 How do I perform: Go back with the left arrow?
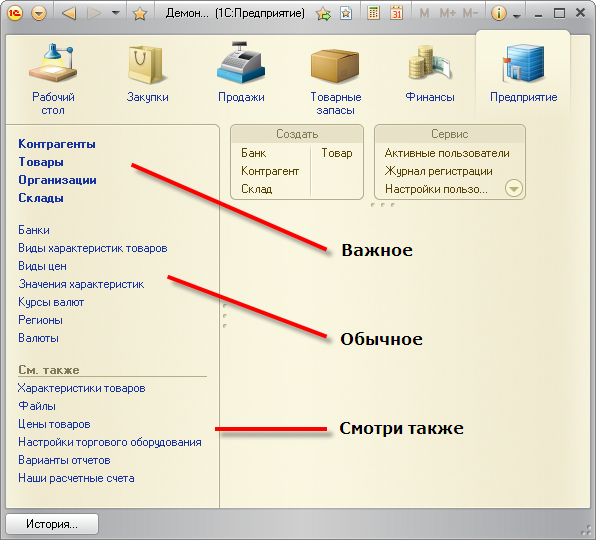pyautogui.click(x=69, y=14)
